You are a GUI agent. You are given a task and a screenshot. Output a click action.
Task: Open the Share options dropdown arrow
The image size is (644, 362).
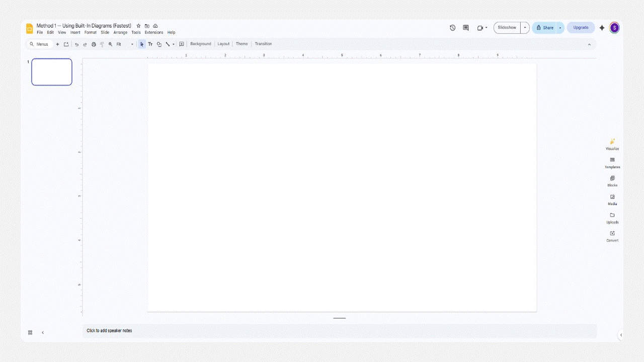coord(560,28)
